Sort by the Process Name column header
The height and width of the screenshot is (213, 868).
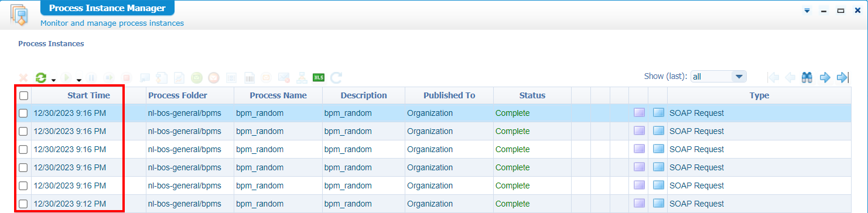point(278,95)
